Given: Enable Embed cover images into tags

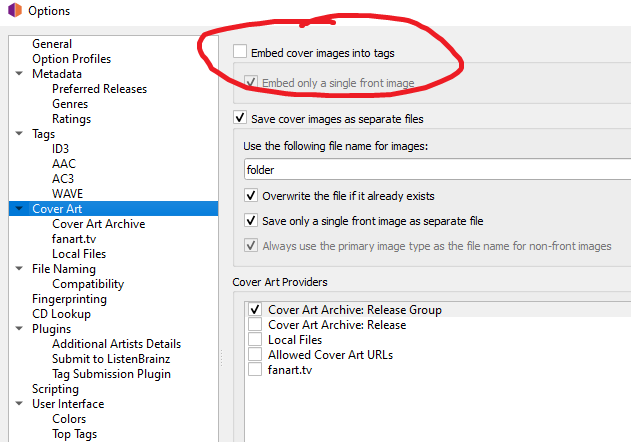Looking at the screenshot, I should click(x=240, y=52).
